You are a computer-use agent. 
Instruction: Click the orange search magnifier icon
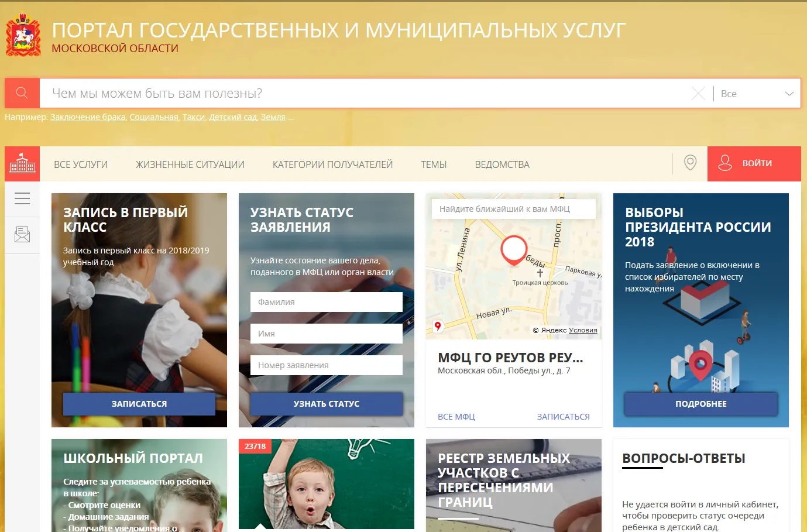(22, 93)
